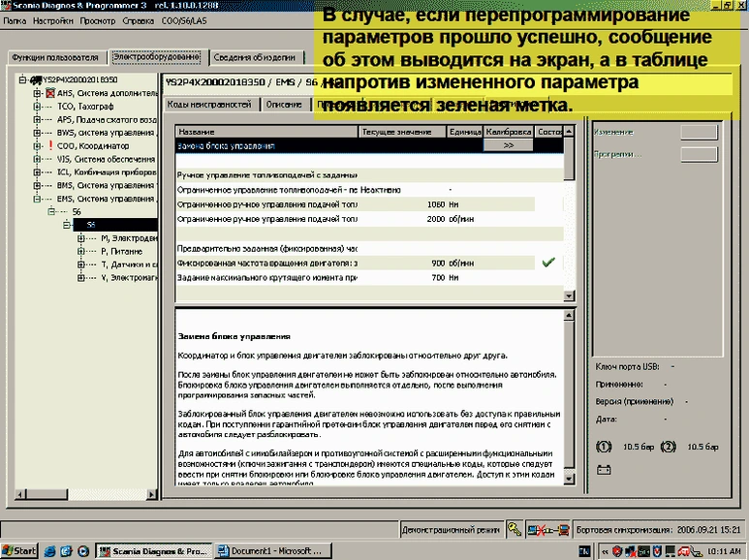
Task: Open the Справка menu
Action: [139, 19]
